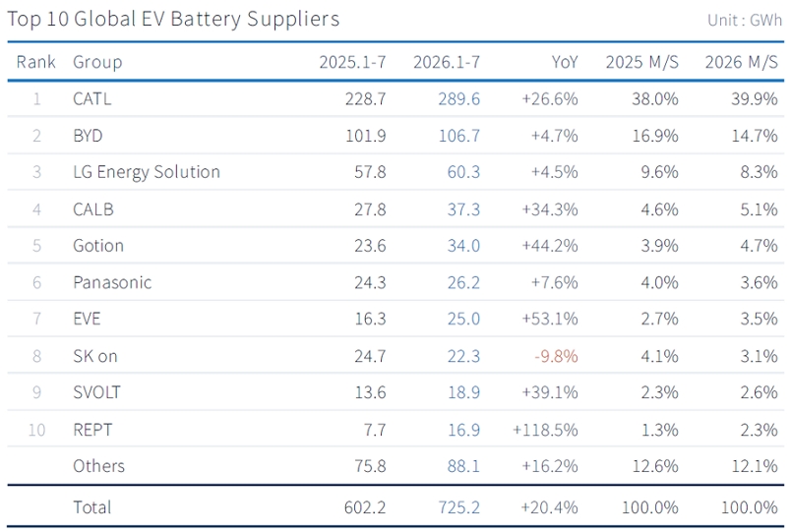Select the CATL group name
This screenshot has width=791, height=532.
click(x=91, y=99)
